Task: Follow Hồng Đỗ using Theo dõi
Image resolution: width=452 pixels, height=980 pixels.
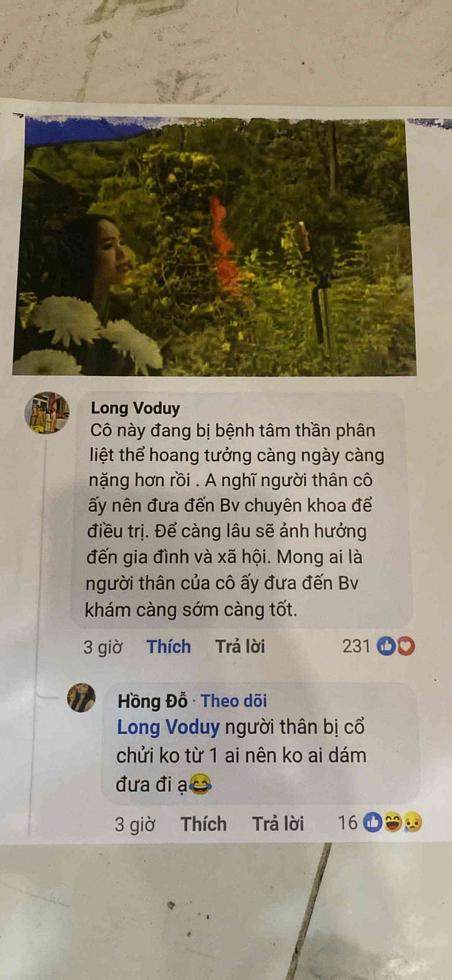Action: [234, 701]
